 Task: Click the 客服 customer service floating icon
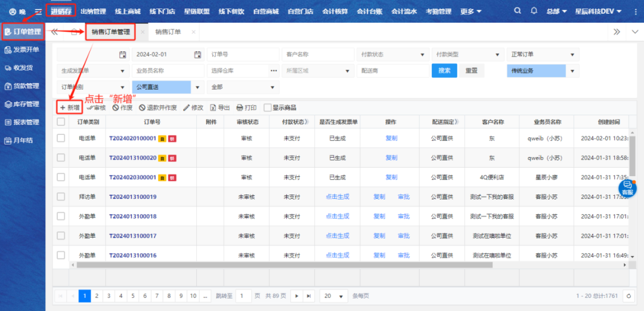(627, 188)
